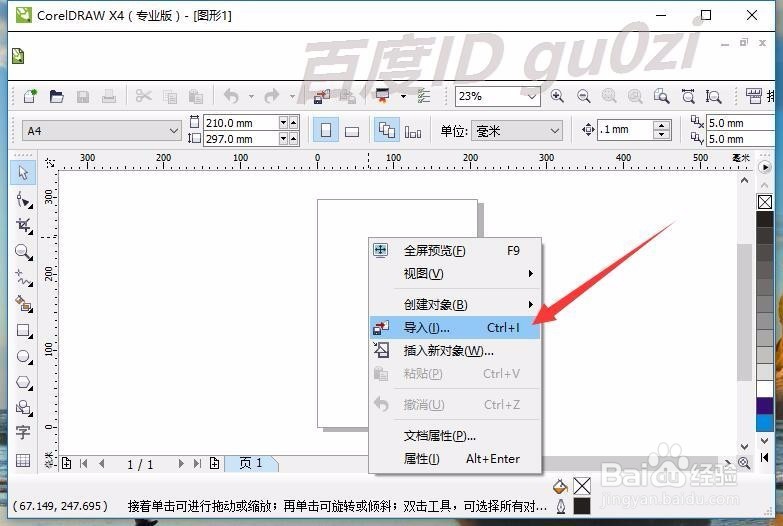Image resolution: width=783 pixels, height=526 pixels.
Task: Toggle landscape page orientation
Action: (x=352, y=131)
